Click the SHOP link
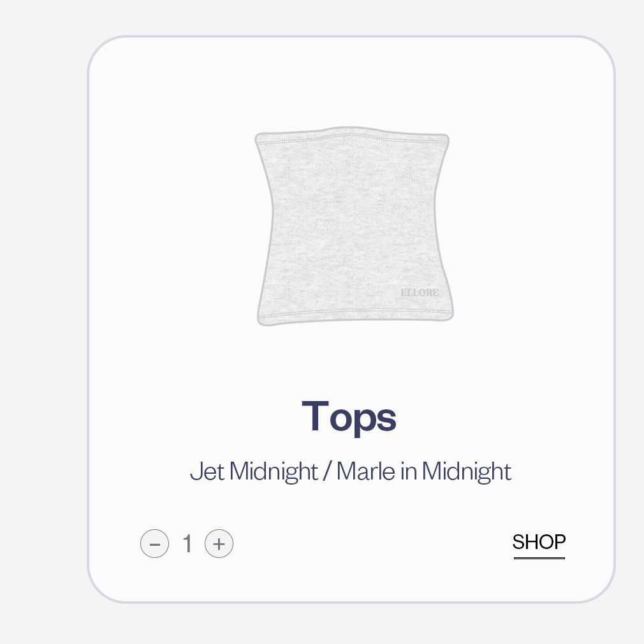Image resolution: width=644 pixels, height=644 pixels. pyautogui.click(x=539, y=543)
